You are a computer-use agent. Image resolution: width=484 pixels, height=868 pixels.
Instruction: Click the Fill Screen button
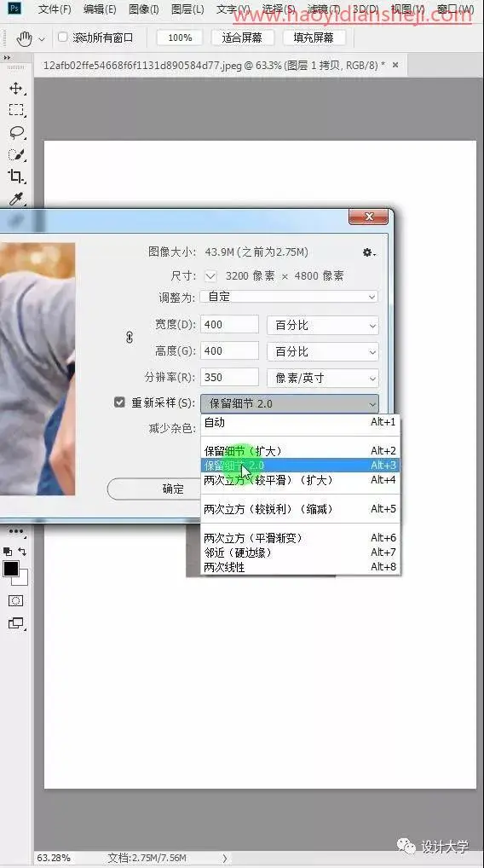coord(314,38)
